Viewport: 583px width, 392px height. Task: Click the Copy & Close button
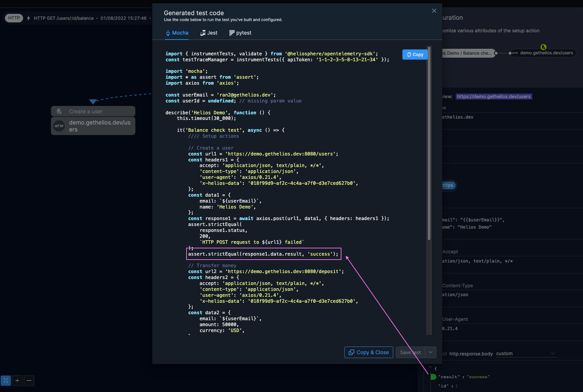368,352
